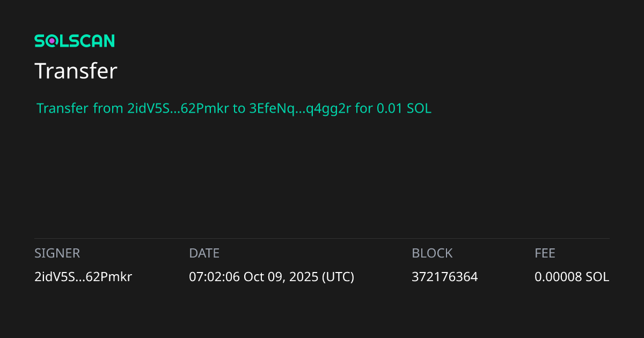This screenshot has width=644, height=338.
Task: Click the green word Transfer in the description
Action: pyautogui.click(x=62, y=109)
